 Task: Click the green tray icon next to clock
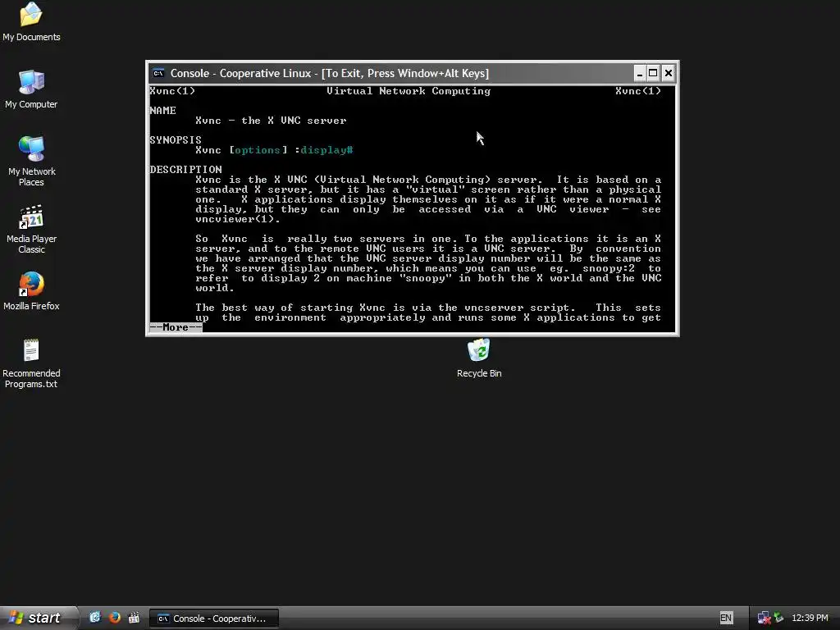tap(778, 618)
